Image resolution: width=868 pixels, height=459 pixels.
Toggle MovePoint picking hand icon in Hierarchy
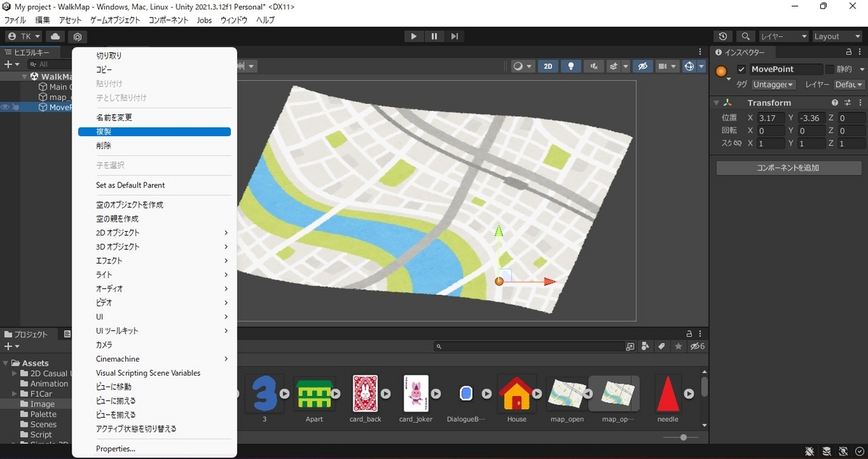[x=15, y=107]
